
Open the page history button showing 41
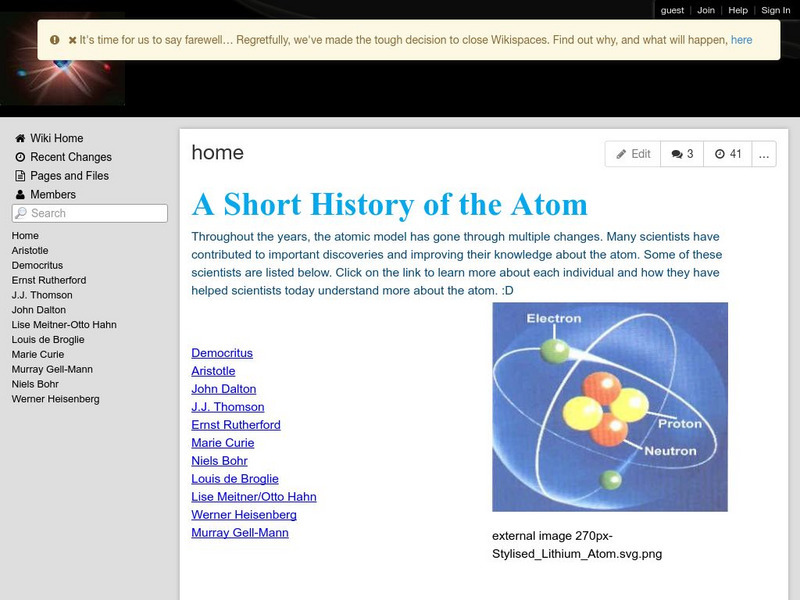point(728,154)
